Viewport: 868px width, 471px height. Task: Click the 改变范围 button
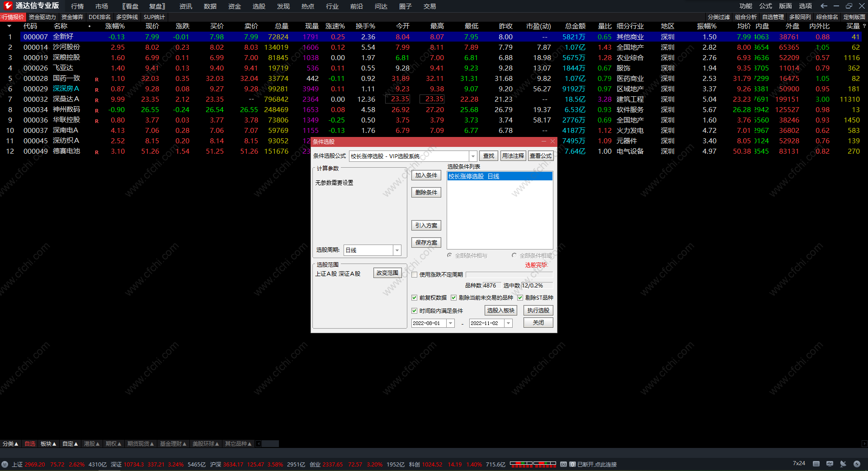(387, 273)
